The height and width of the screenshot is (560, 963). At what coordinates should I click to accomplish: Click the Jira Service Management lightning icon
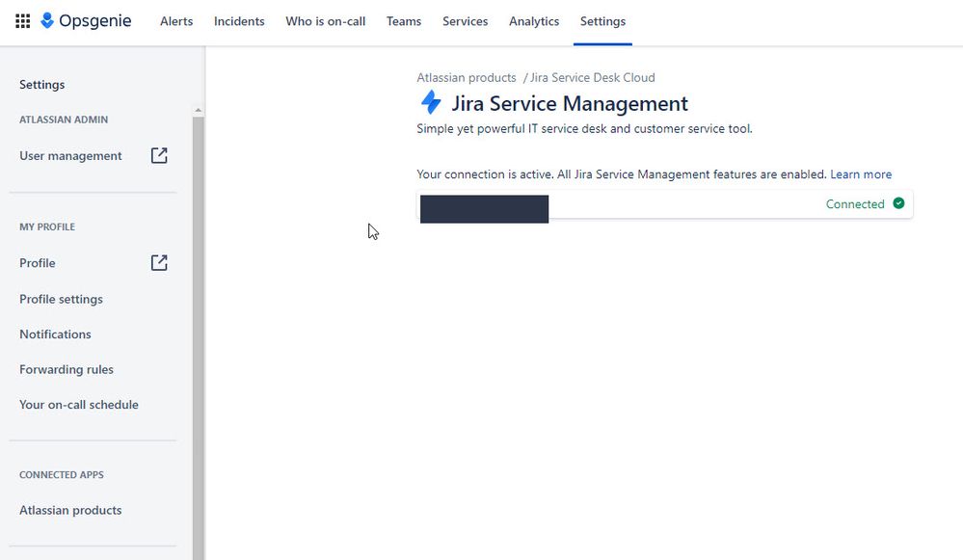pyautogui.click(x=431, y=102)
